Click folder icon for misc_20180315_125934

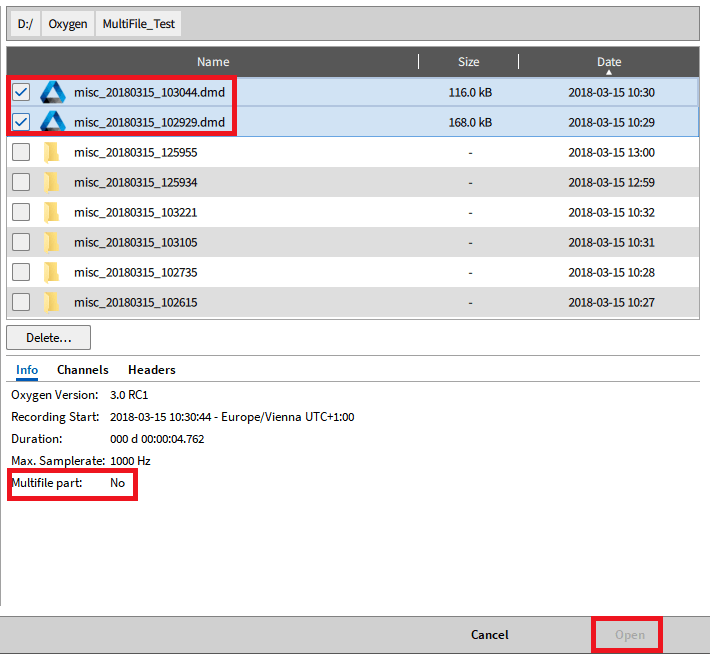click(52, 183)
